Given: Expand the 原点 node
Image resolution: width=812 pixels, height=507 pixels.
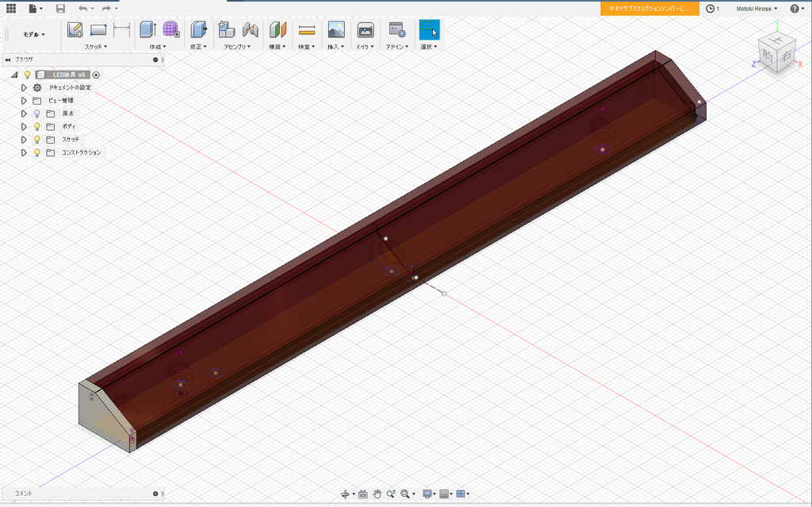Looking at the screenshot, I should 24,113.
